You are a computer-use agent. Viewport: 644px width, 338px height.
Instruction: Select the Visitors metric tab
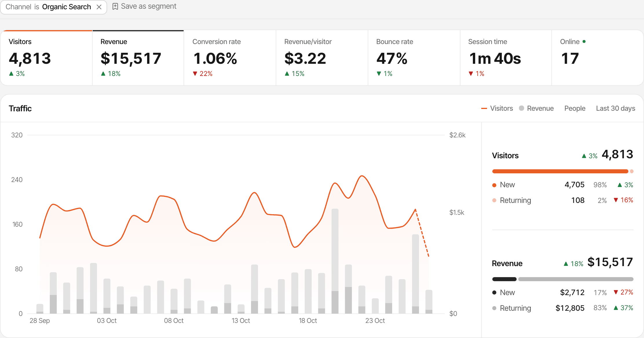[46, 58]
